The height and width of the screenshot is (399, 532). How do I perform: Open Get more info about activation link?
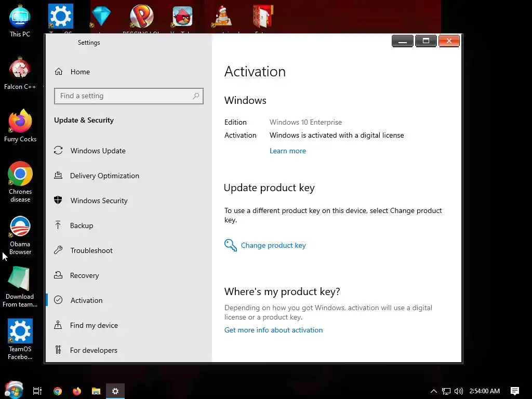(x=273, y=330)
